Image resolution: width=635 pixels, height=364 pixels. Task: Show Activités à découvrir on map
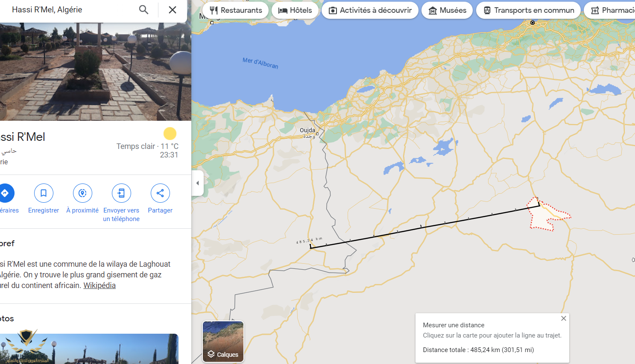[x=370, y=10]
